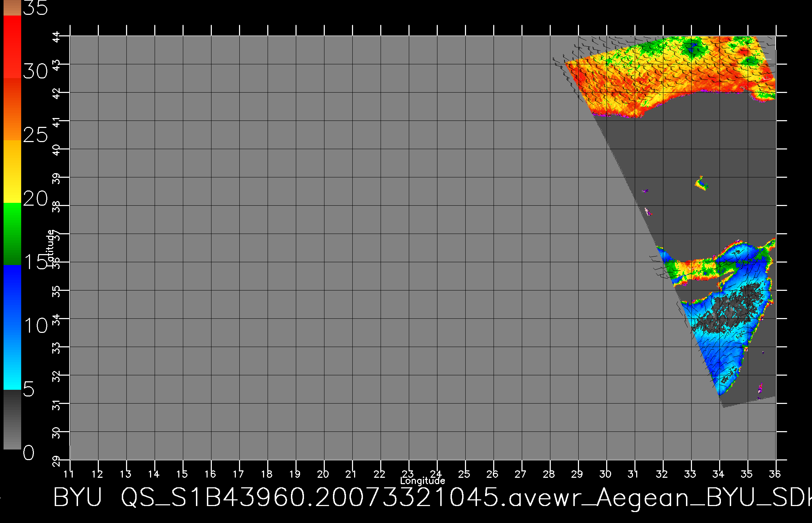Click longitude tick label '17'

click(239, 474)
